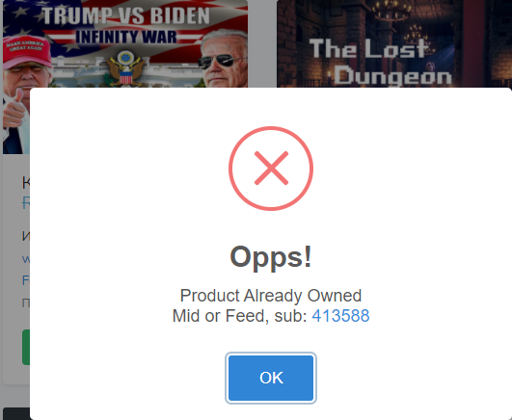Viewport: 512px width, 420px height.
Task: Click the eagle seal emblem in the banner
Action: click(125, 68)
